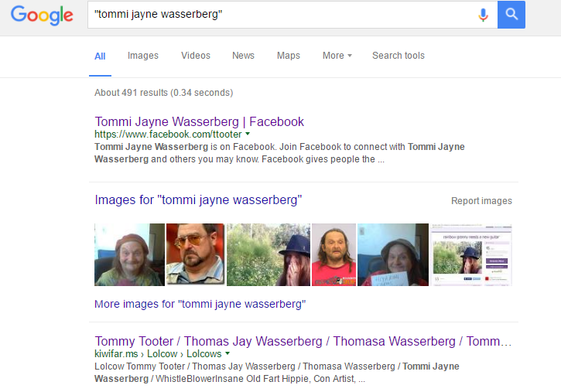Click the Google logo
Viewport: 561px width, 392px height.
[42, 15]
